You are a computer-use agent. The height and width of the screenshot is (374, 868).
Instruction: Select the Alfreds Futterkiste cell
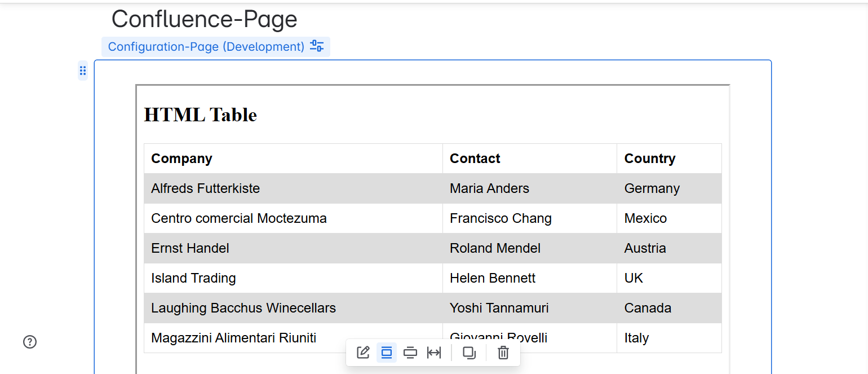point(206,188)
